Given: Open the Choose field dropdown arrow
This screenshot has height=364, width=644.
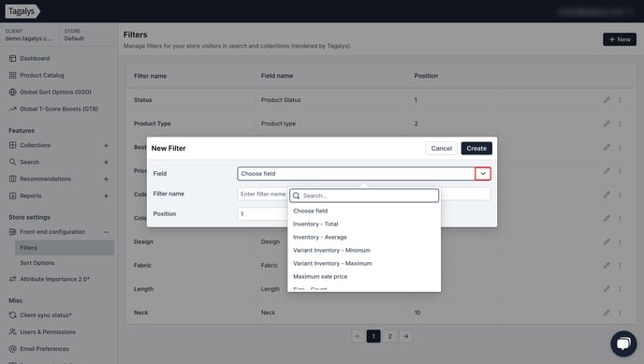Looking at the screenshot, I should (x=483, y=174).
